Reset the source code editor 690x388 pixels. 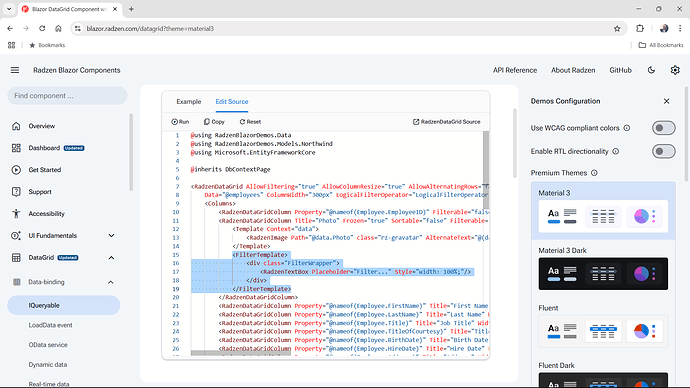click(x=250, y=122)
